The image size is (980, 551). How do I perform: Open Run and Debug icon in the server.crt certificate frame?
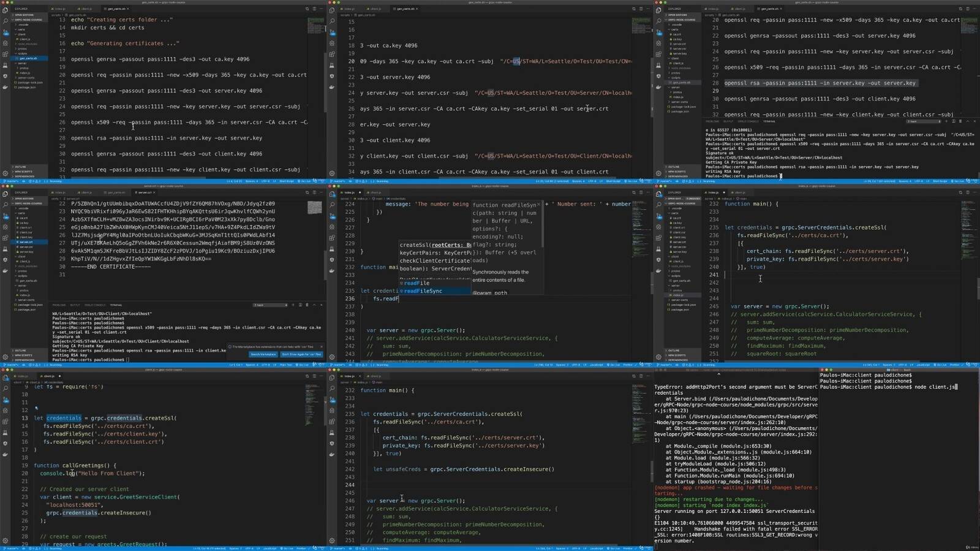(x=6, y=227)
